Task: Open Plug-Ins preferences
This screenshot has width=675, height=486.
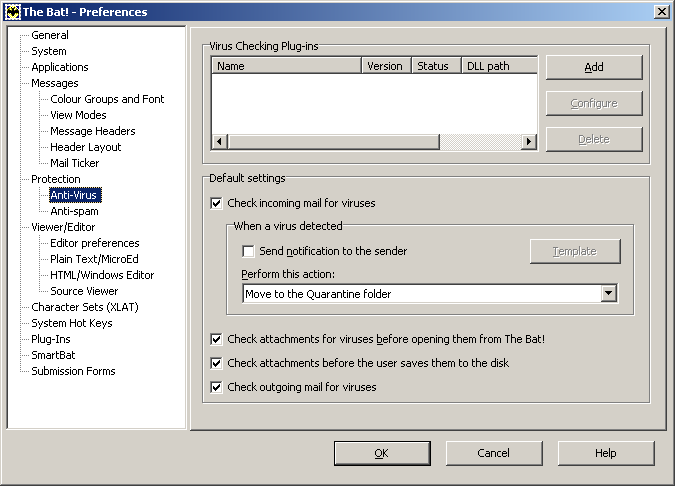Action: (50, 339)
